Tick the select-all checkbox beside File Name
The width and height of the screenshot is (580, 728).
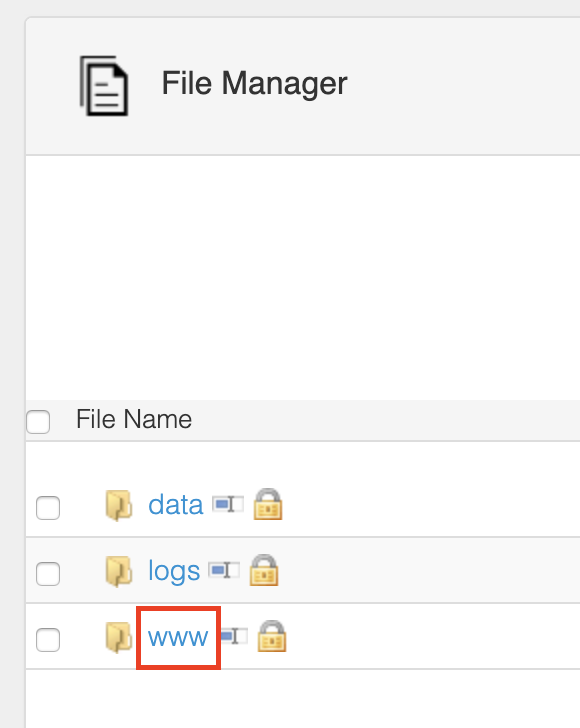click(38, 422)
